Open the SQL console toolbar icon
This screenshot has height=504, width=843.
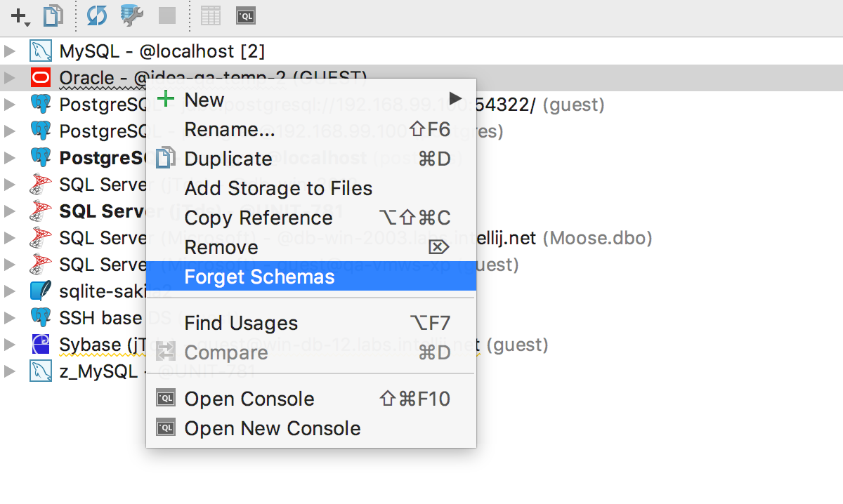pyautogui.click(x=246, y=15)
